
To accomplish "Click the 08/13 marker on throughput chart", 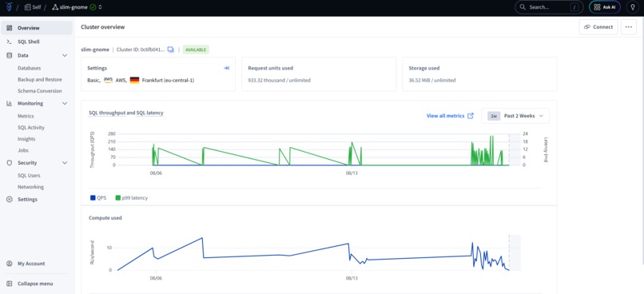I will pyautogui.click(x=352, y=173).
